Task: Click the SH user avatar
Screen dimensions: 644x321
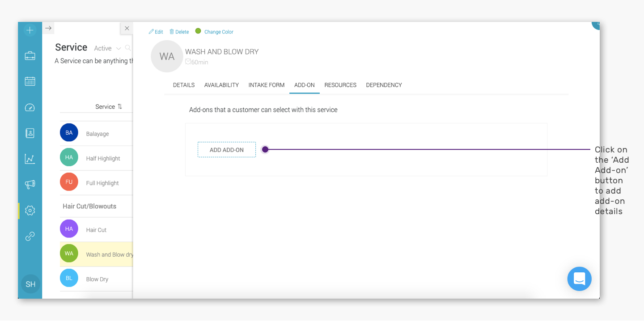Action: click(x=30, y=284)
